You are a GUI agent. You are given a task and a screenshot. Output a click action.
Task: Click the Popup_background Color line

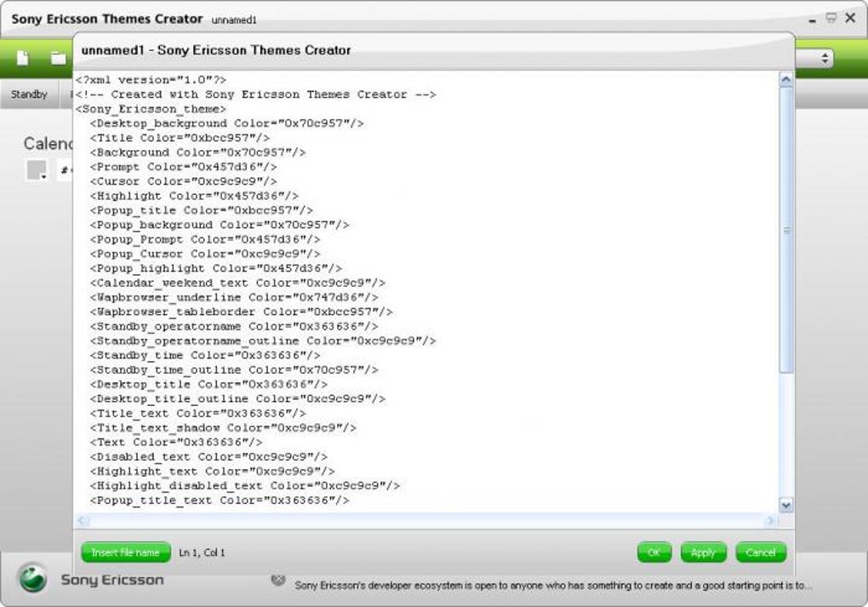[x=220, y=225]
